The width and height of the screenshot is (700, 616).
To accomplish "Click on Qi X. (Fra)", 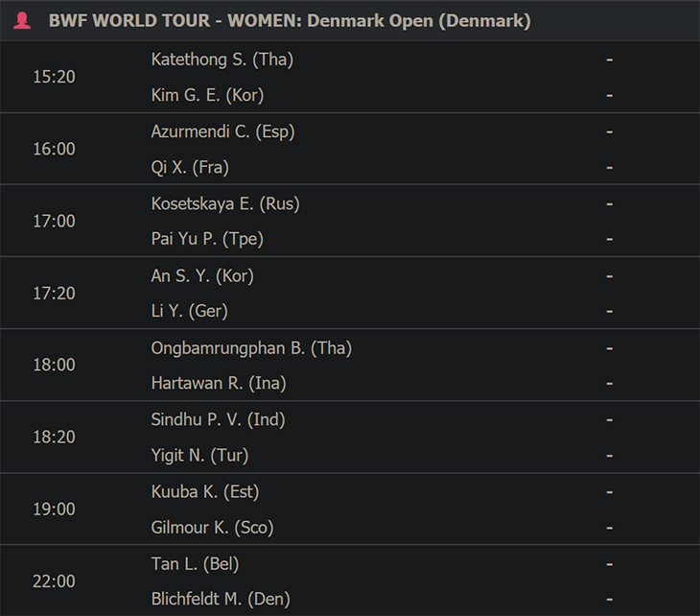I will 190,167.
